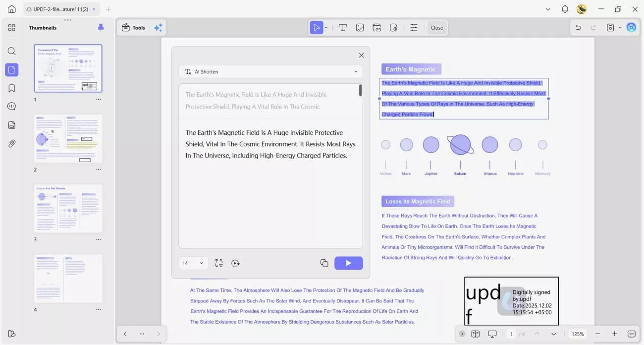Open the Comments panel in the left sidebar
This screenshot has width=644, height=345.
click(x=11, y=106)
